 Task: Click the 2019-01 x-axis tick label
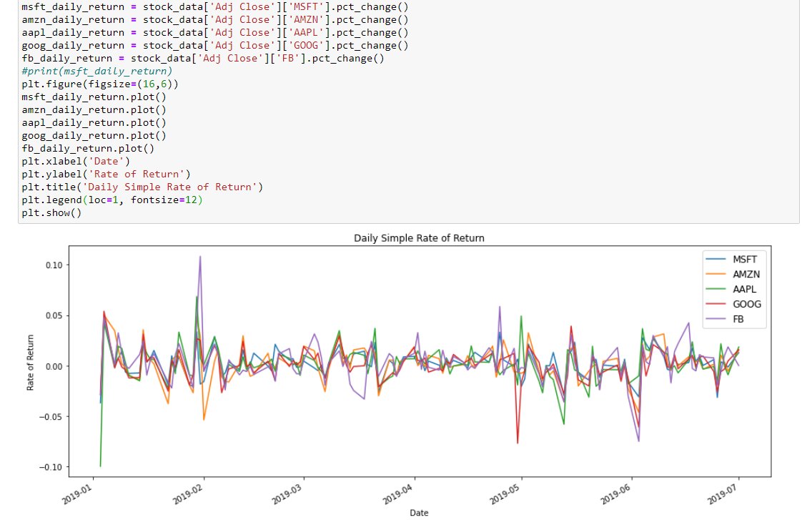[77, 494]
